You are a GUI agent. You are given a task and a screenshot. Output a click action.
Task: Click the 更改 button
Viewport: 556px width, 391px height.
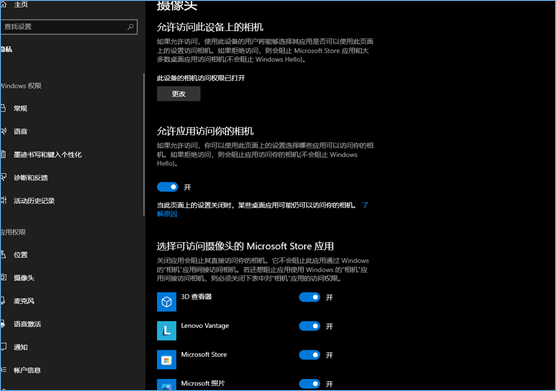point(179,94)
